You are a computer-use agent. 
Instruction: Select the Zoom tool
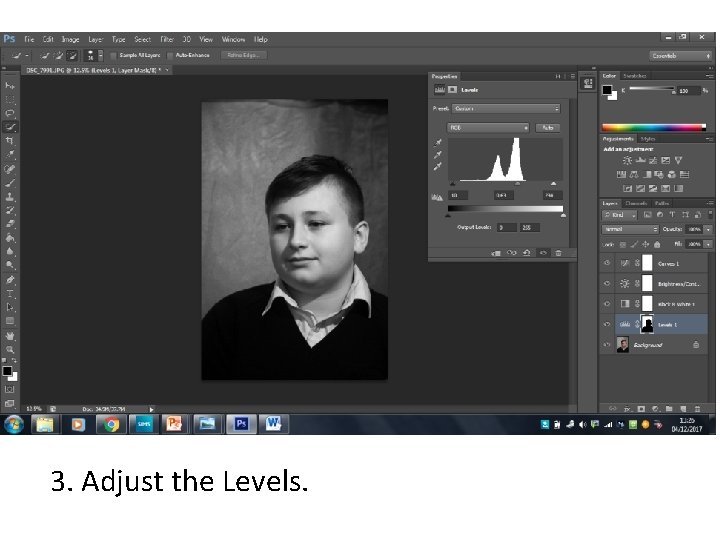tap(10, 349)
